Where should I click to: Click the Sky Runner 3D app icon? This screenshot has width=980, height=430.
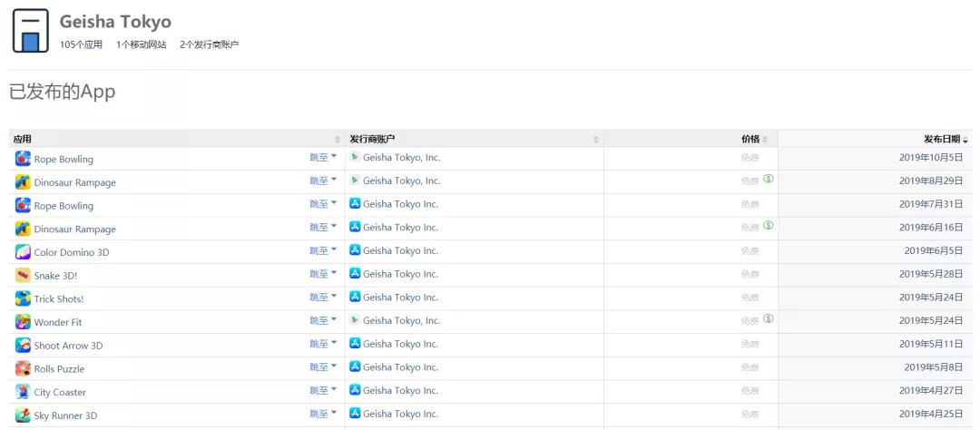pos(23,415)
